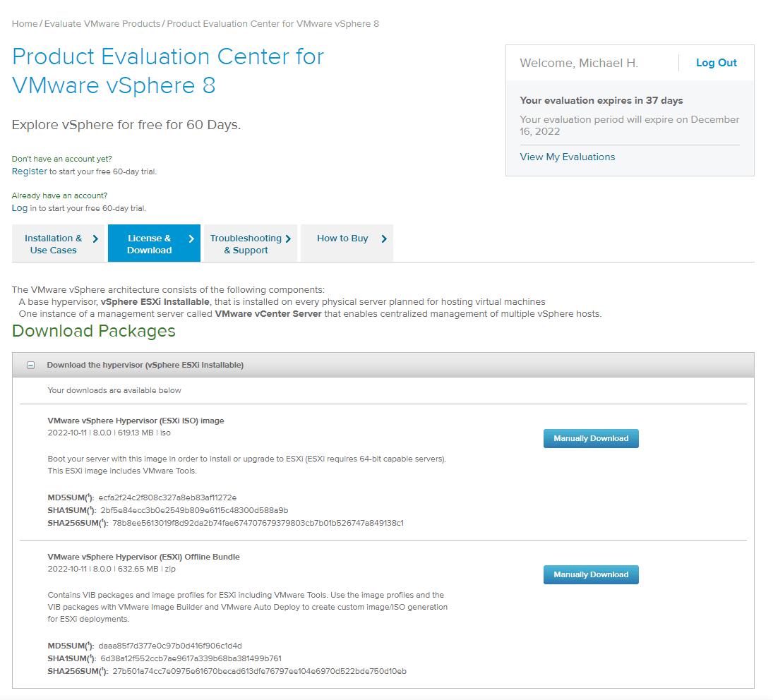Viewport: 773px width, 700px height.
Task: Open Evaluate VMware Products breadcrumb
Action: click(x=102, y=24)
